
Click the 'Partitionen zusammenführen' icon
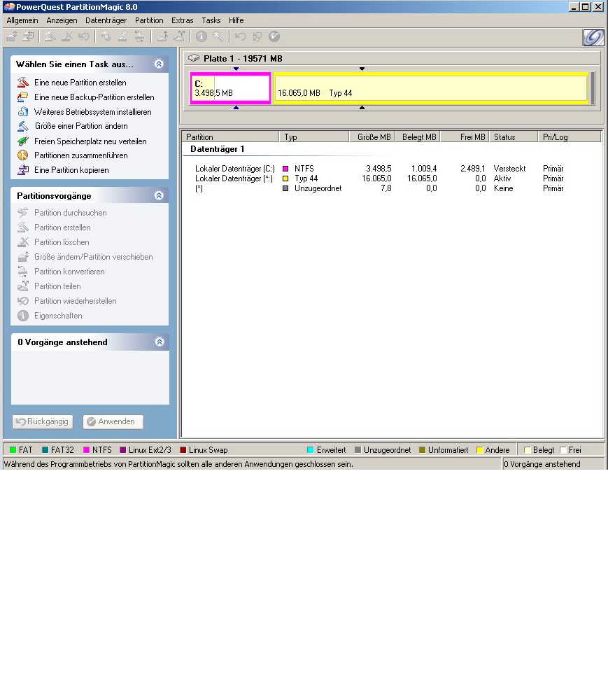[23, 155]
